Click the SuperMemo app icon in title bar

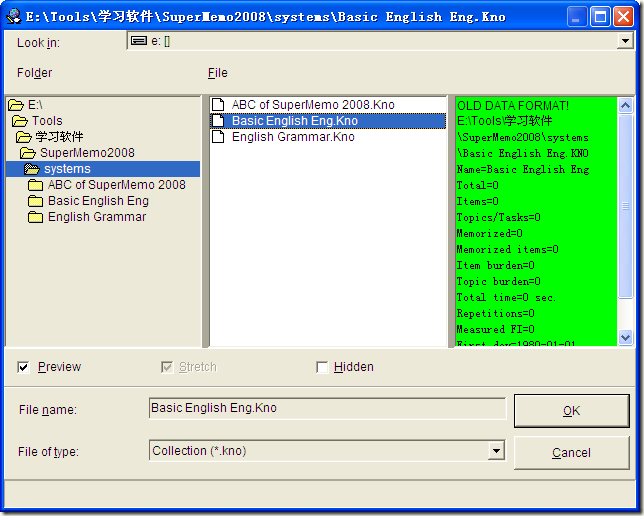point(14,16)
